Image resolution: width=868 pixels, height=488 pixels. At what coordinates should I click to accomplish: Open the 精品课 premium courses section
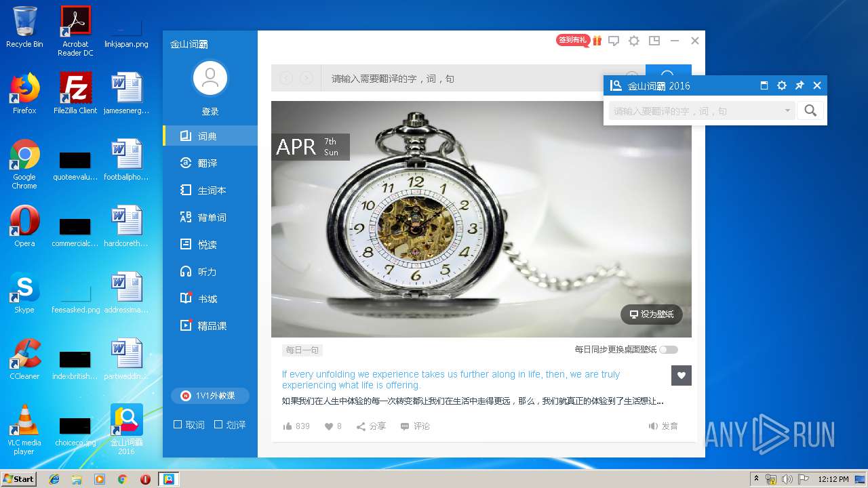click(210, 326)
